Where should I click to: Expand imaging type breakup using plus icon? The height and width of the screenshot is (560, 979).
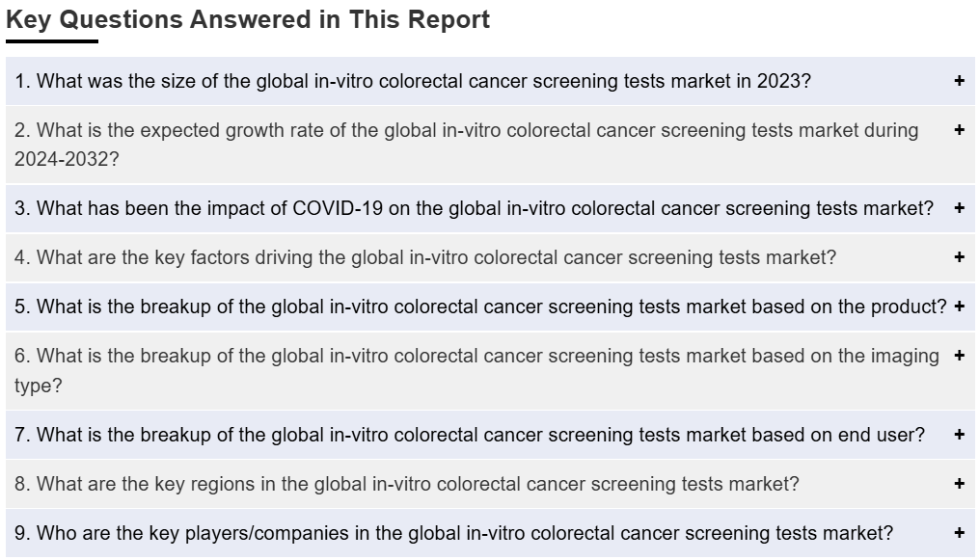click(959, 356)
